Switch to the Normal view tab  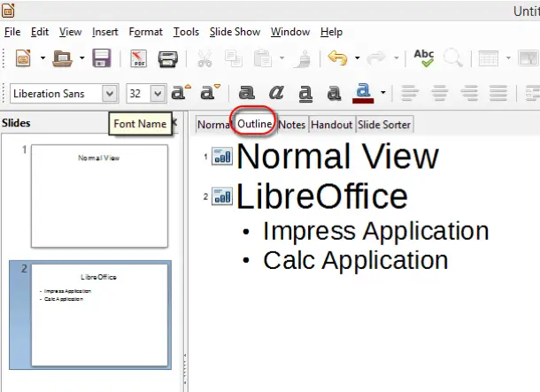[213, 124]
